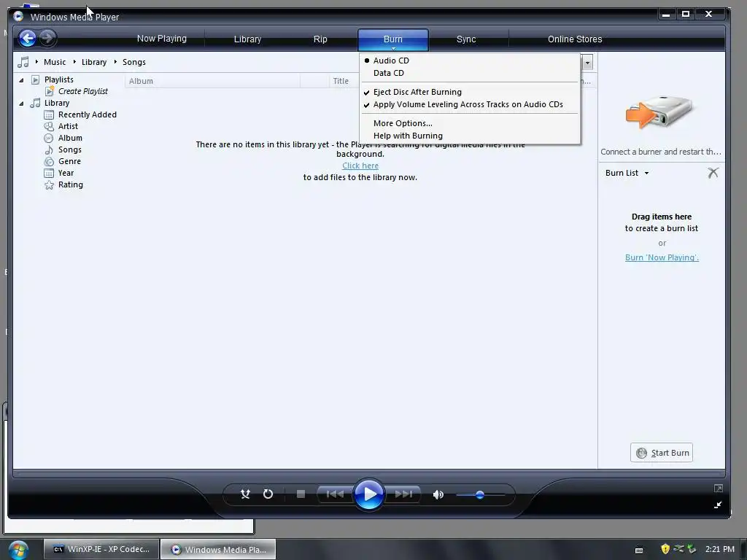Screen dimensions: 747x560
Task: Select Create Playlist in the tree
Action: 83,91
